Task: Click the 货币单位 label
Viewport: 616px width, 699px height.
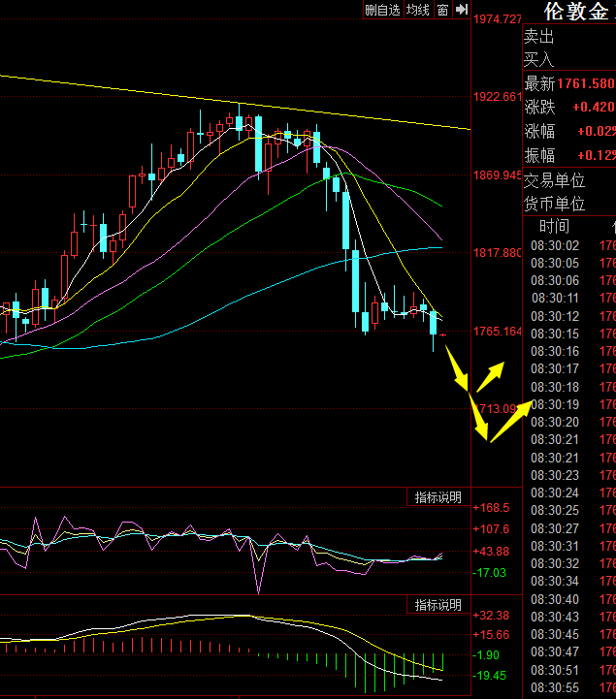Action: 554,205
